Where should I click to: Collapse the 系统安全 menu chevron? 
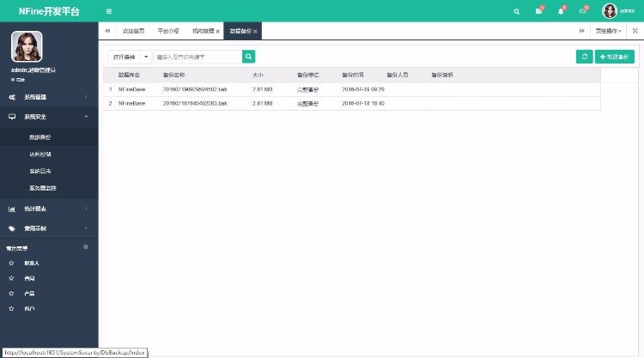pyautogui.click(x=86, y=117)
